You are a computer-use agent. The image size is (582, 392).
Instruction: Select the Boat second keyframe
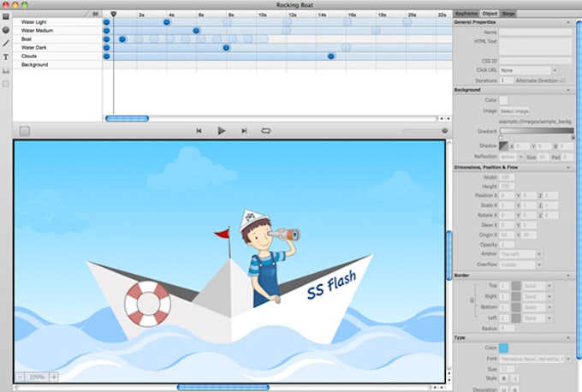pos(122,39)
